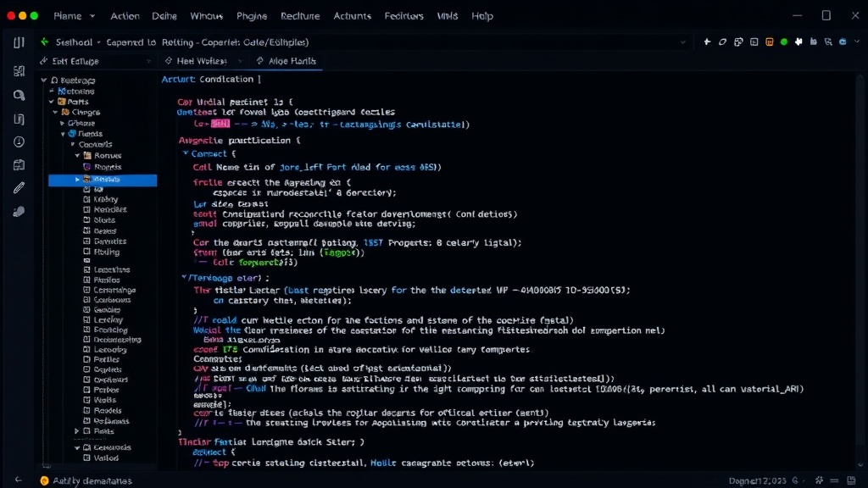Click the blob-shaped icon at sidebar bottom
868x488 pixels.
19,212
